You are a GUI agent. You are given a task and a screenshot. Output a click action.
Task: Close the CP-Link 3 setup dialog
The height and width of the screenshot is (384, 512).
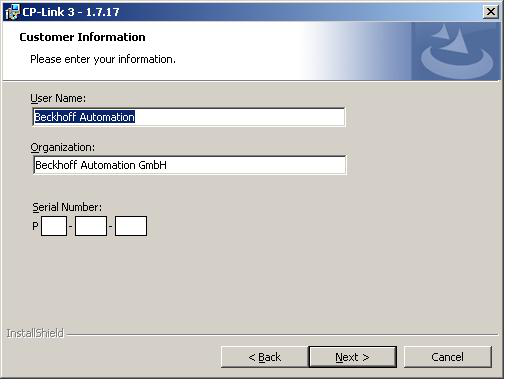(x=491, y=12)
